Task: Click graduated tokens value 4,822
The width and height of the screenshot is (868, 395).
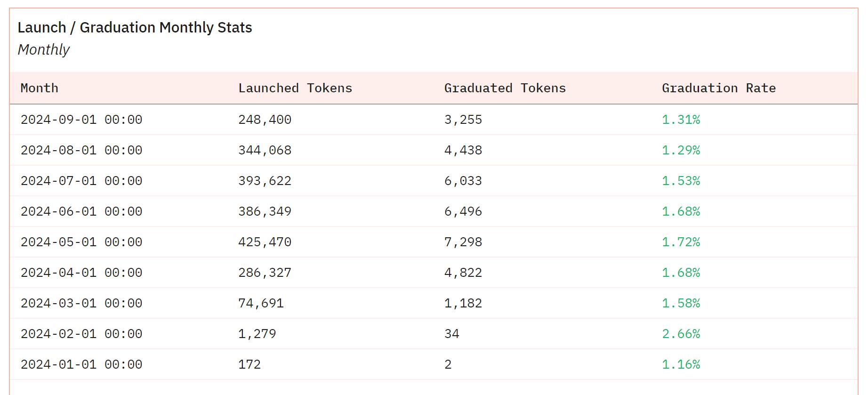Action: tap(463, 273)
